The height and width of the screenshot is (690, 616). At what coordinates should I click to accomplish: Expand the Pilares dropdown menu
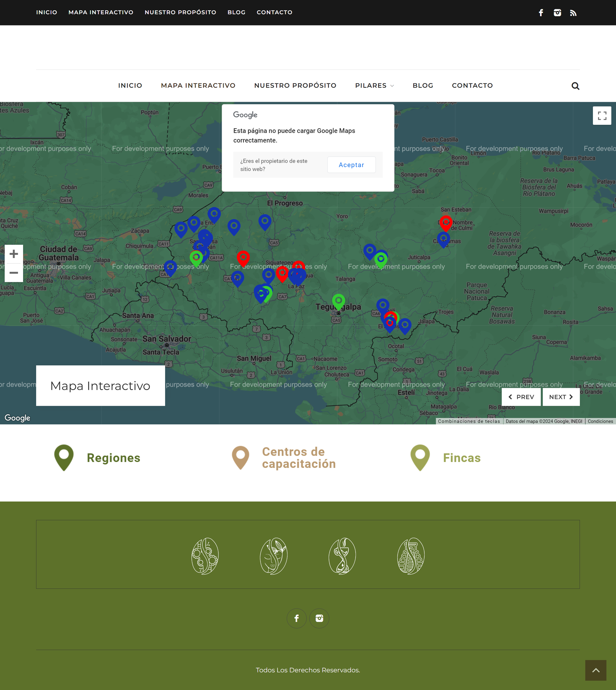pyautogui.click(x=374, y=85)
